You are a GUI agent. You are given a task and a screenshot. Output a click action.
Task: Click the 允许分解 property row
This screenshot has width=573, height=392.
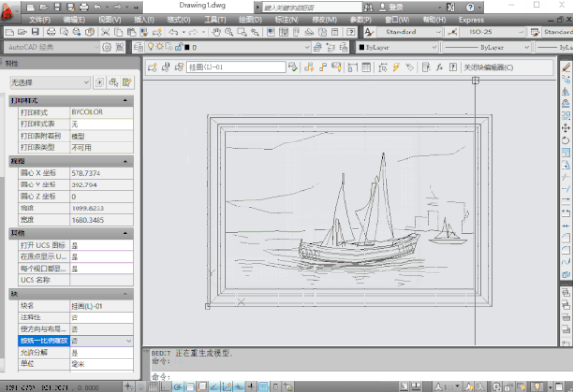pyautogui.click(x=76, y=353)
